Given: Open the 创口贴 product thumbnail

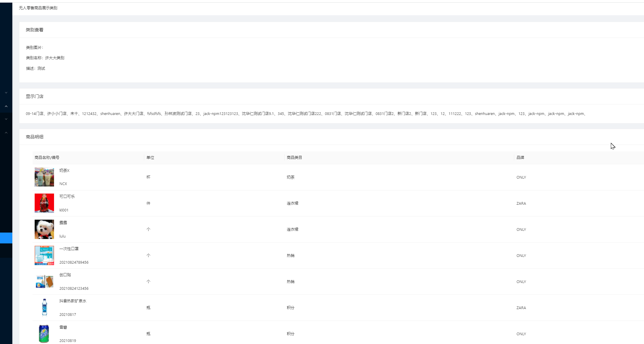Looking at the screenshot, I should click(x=44, y=282).
